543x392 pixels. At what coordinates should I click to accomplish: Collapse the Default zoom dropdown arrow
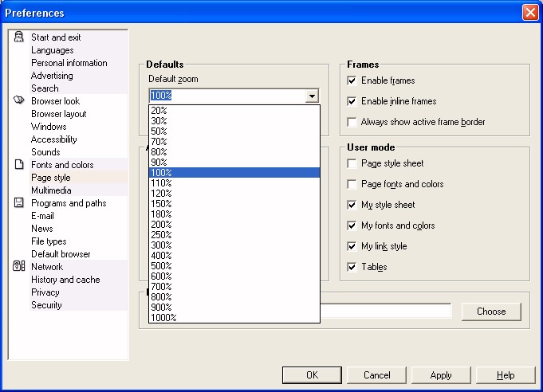click(x=311, y=96)
